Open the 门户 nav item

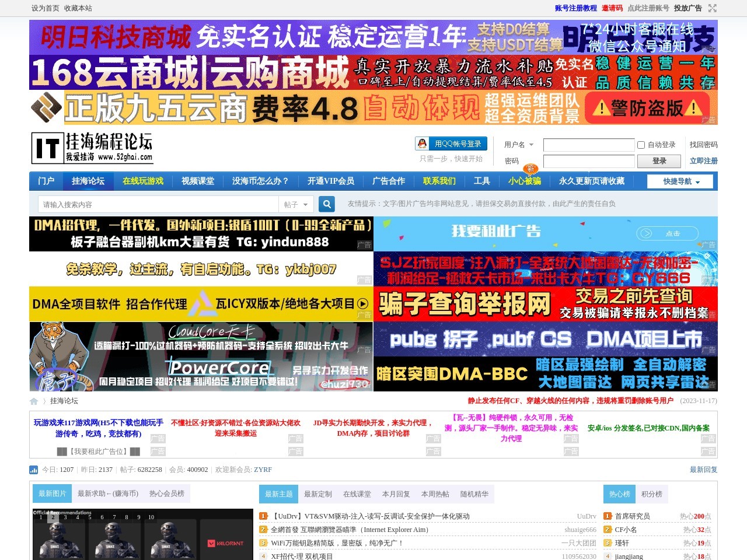click(x=46, y=181)
